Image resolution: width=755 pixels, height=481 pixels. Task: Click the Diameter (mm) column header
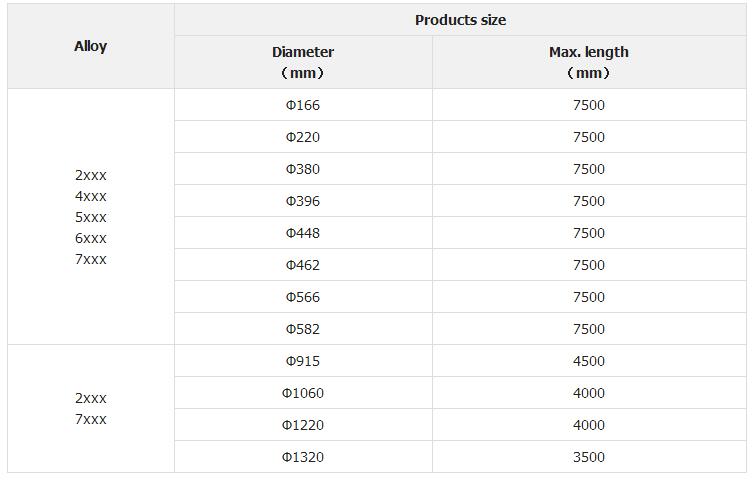pos(303,62)
